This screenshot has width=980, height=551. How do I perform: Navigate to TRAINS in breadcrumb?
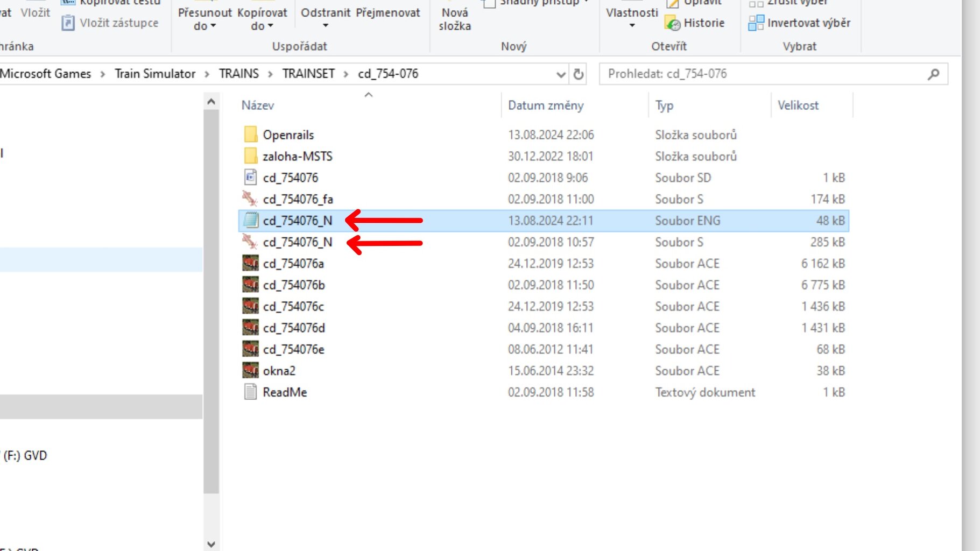[239, 74]
